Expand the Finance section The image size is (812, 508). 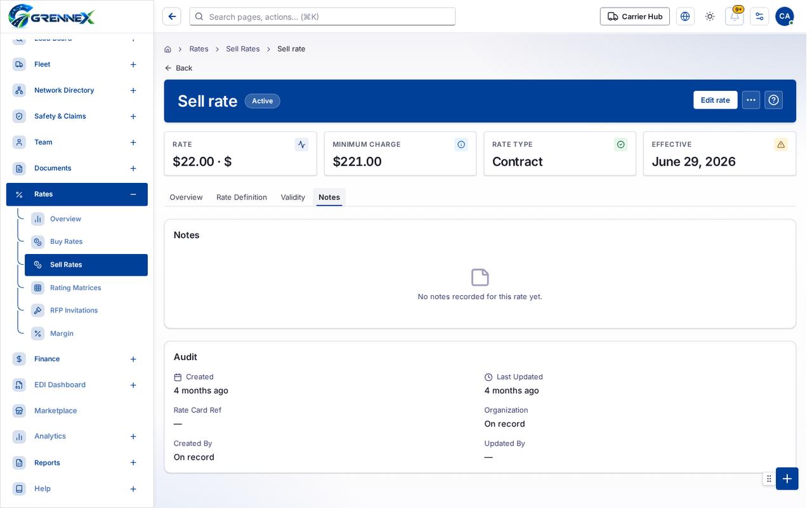click(x=133, y=359)
